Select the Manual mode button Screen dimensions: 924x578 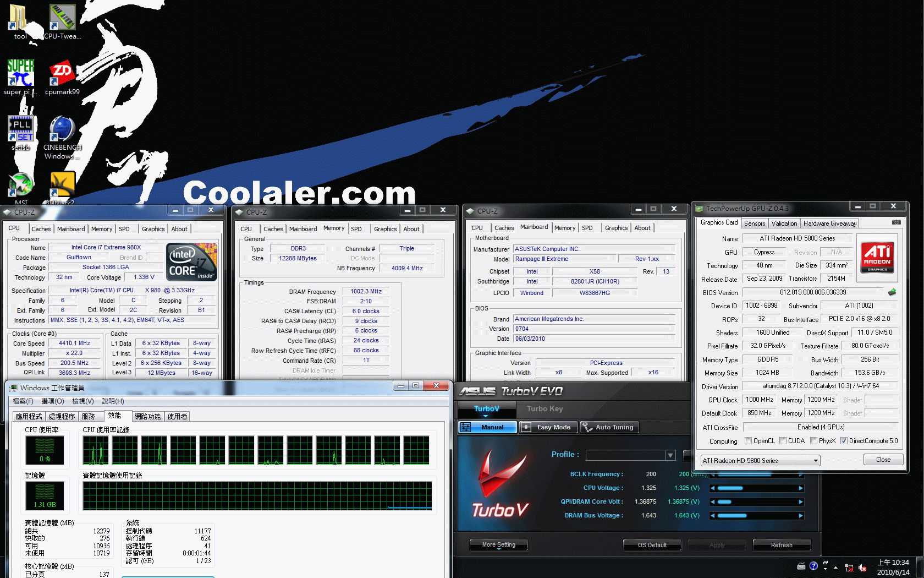click(x=487, y=427)
